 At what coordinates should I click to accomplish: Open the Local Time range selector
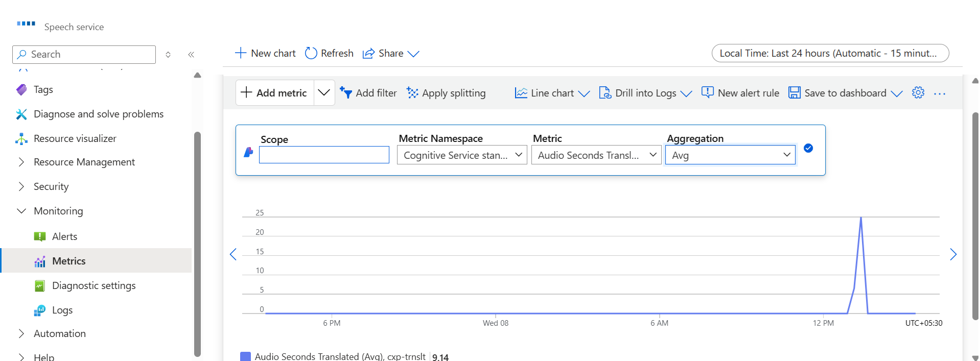pos(830,53)
